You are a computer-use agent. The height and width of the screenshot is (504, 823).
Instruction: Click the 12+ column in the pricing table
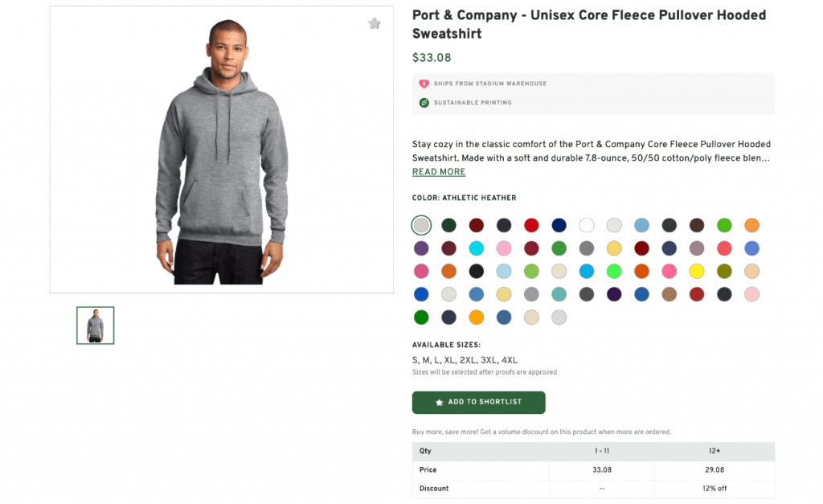pos(714,451)
